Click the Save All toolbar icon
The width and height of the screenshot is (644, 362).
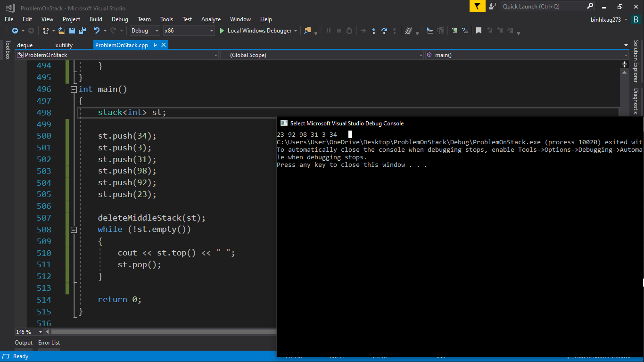[83, 31]
